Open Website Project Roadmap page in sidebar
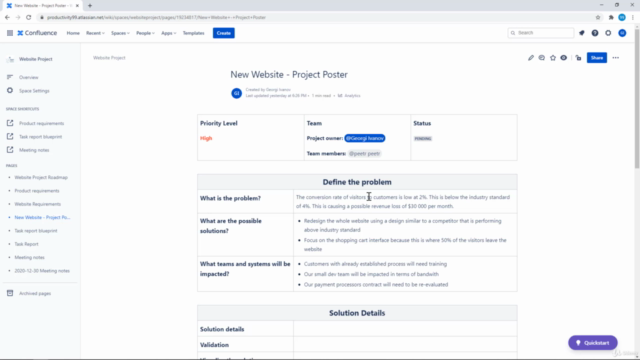Image resolution: width=640 pixels, height=360 pixels. pyautogui.click(x=41, y=178)
